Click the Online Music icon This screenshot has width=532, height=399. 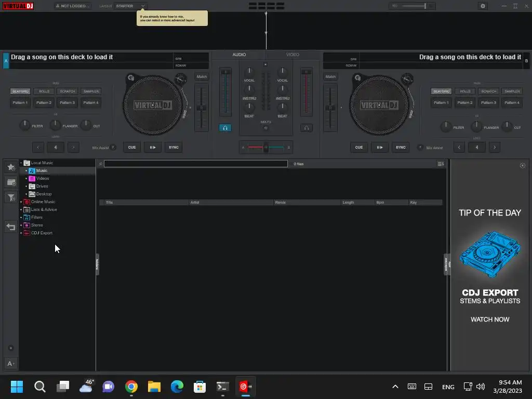27,202
